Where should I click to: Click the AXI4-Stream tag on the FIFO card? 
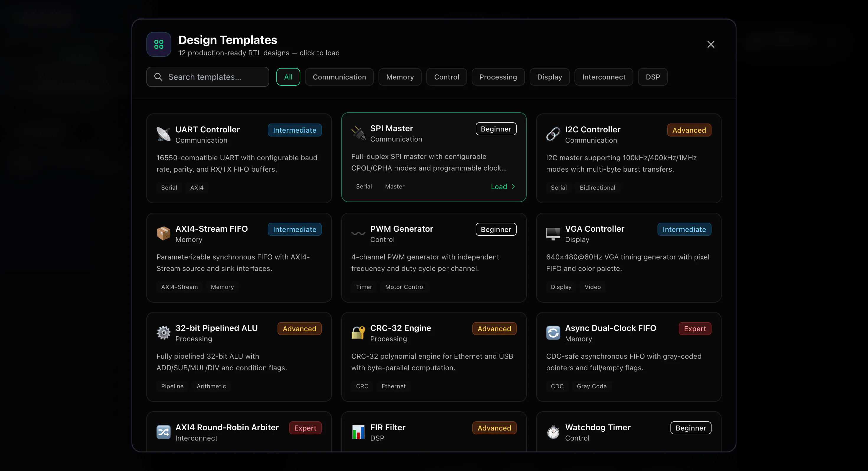tap(179, 287)
